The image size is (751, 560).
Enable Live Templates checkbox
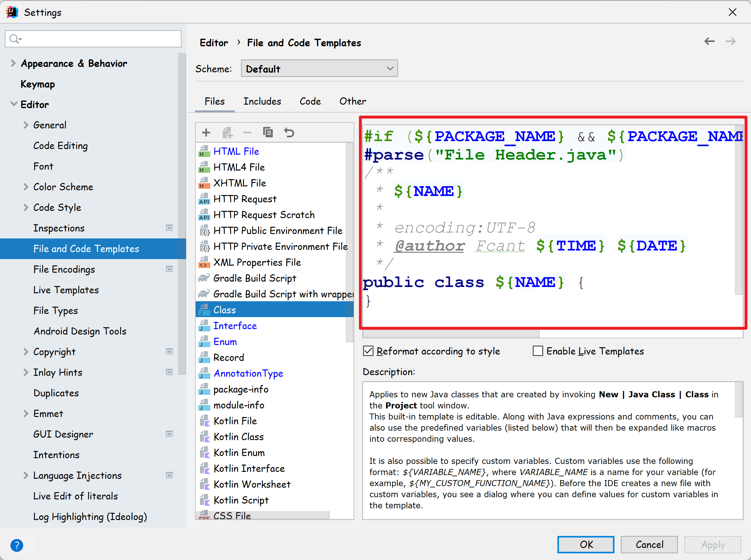tap(538, 351)
